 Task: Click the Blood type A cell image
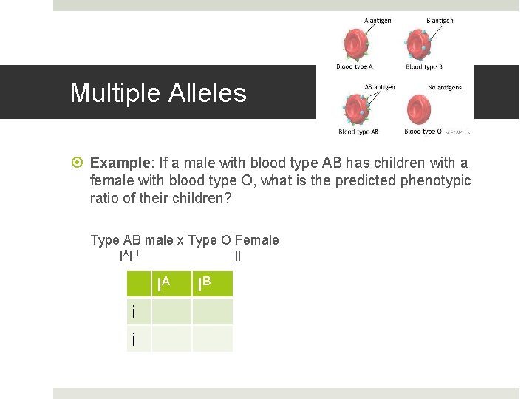(355, 46)
